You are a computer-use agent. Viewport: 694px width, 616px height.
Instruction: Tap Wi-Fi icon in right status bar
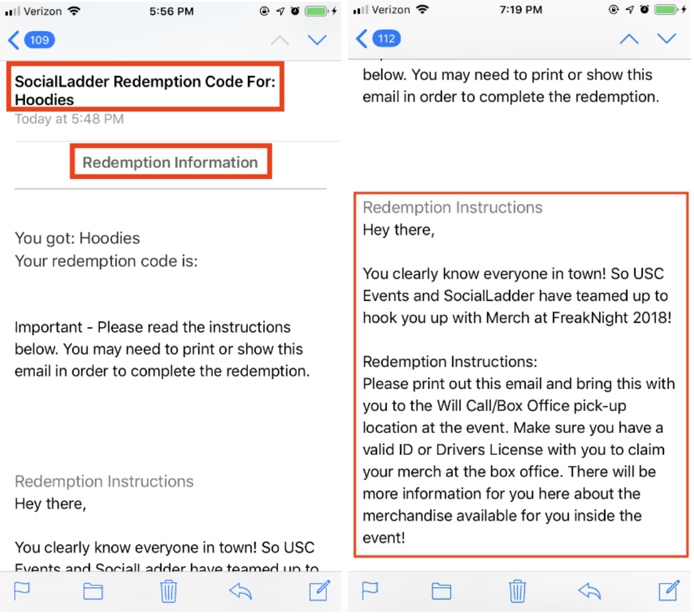coord(423,9)
